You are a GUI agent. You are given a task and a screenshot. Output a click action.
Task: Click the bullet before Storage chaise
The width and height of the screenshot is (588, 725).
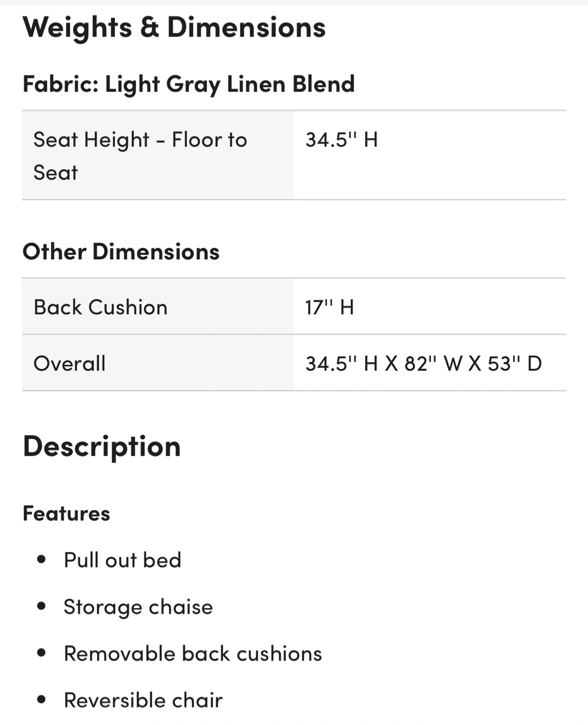coord(42,606)
